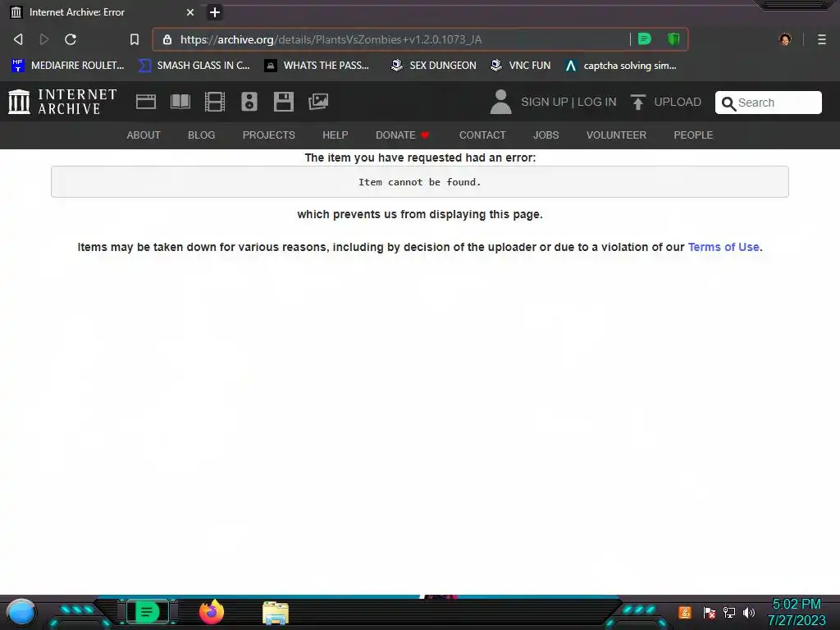Click the UPLOAD link
This screenshot has height=630, width=840.
coord(677,102)
